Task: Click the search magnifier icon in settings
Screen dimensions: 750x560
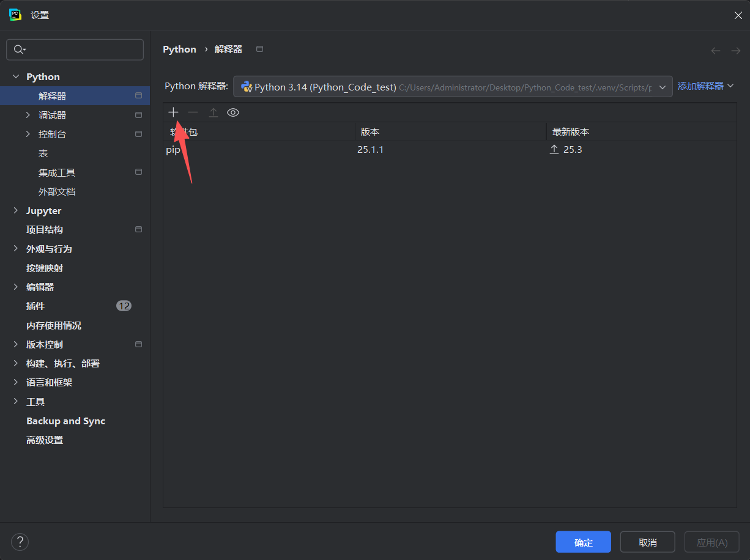Action: pyautogui.click(x=19, y=50)
